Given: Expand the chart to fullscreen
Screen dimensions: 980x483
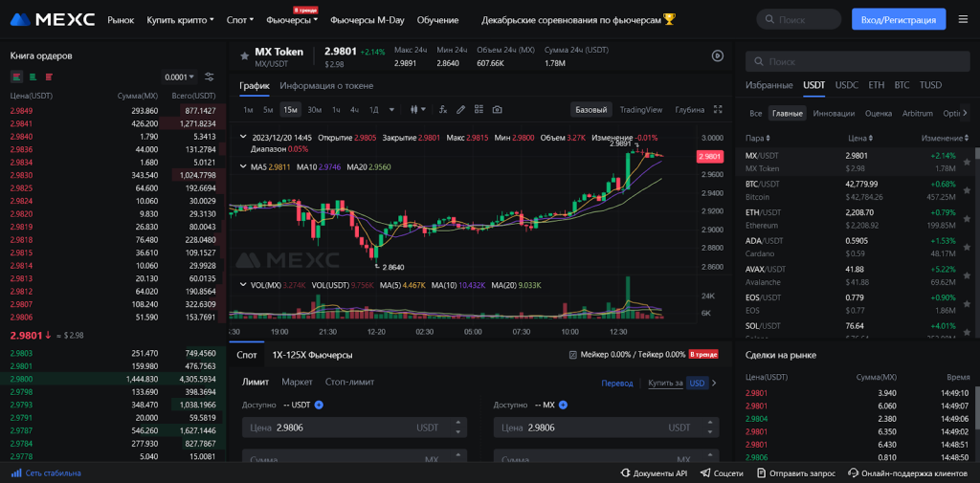Looking at the screenshot, I should (718, 109).
